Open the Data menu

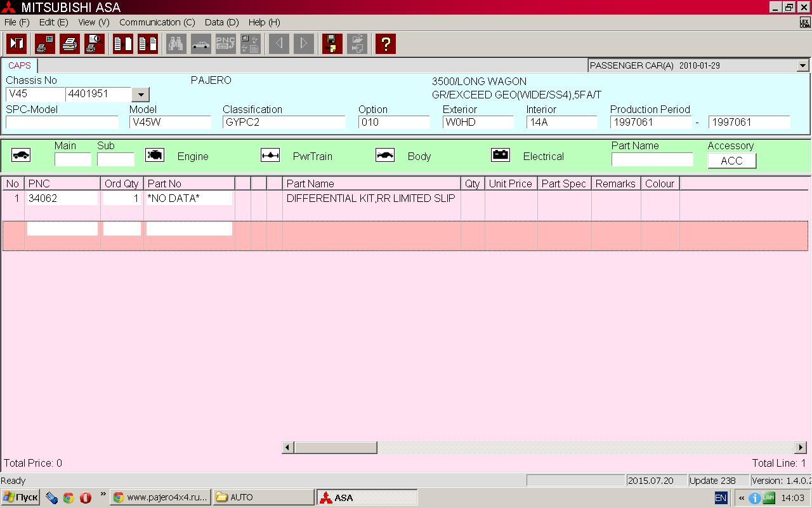221,22
